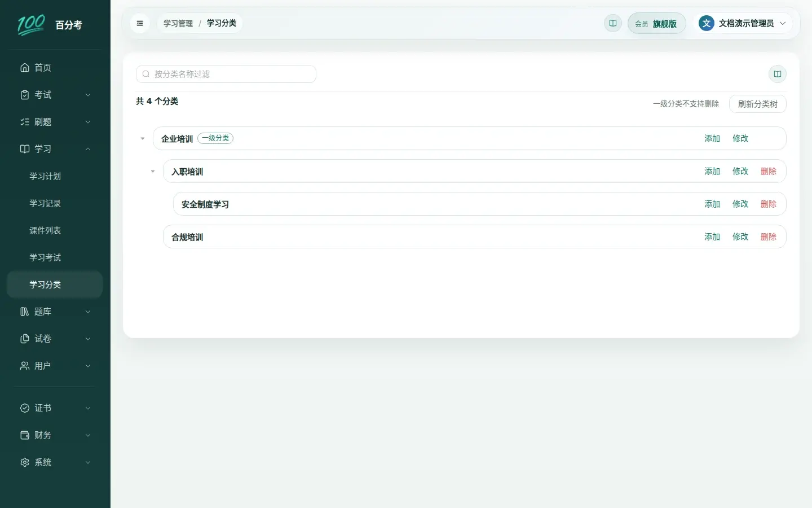Click 修改 in the 入职培训 row

[740, 171]
